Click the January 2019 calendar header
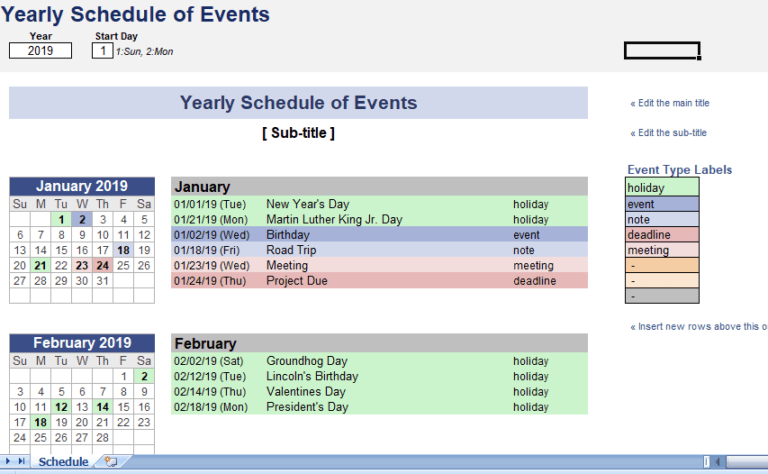 click(82, 186)
